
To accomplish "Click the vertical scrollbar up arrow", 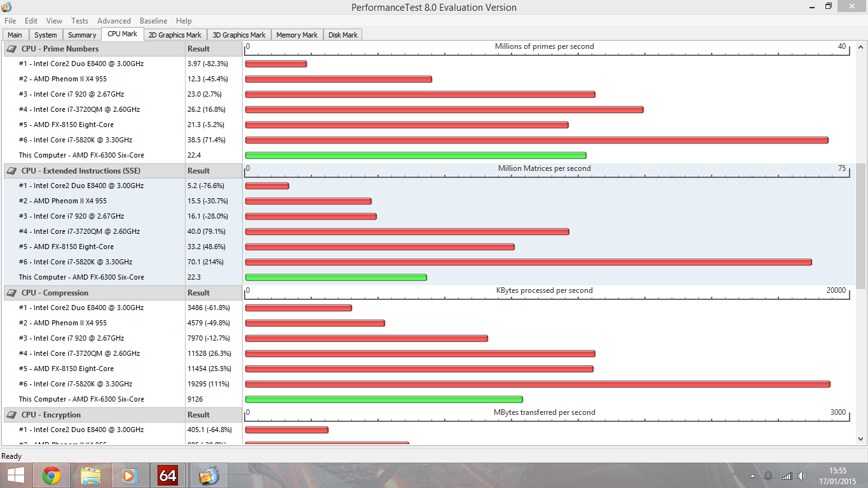I will 861,47.
